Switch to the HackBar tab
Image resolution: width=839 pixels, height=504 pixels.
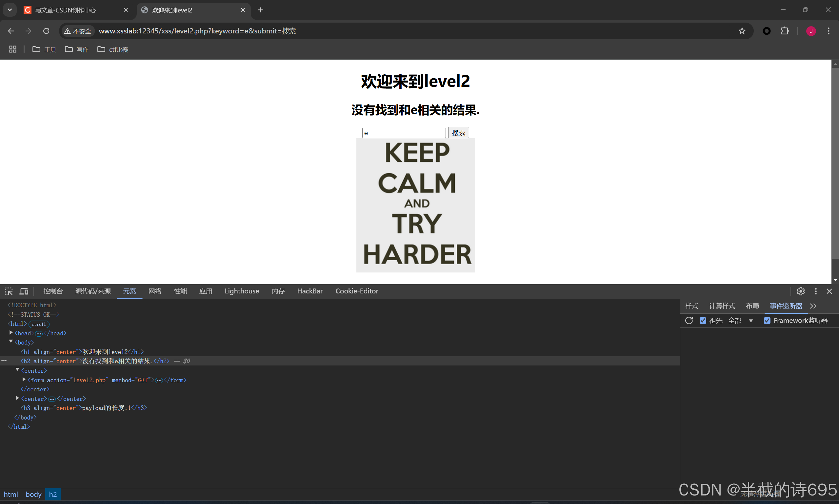[310, 291]
